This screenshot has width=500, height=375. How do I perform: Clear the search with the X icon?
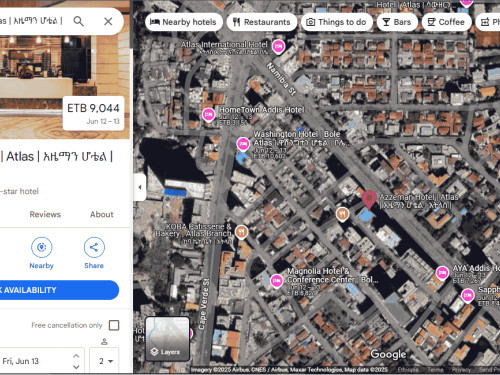pyautogui.click(x=108, y=21)
